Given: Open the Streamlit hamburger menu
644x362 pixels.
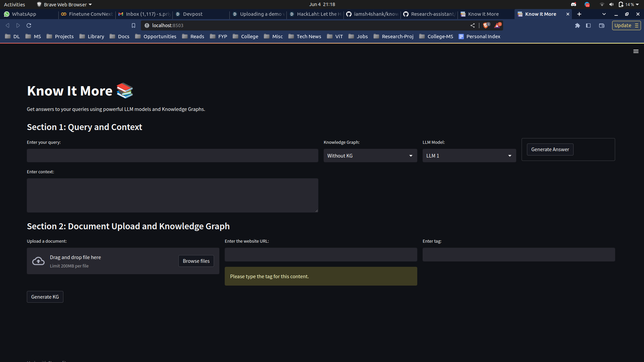Looking at the screenshot, I should click(636, 51).
